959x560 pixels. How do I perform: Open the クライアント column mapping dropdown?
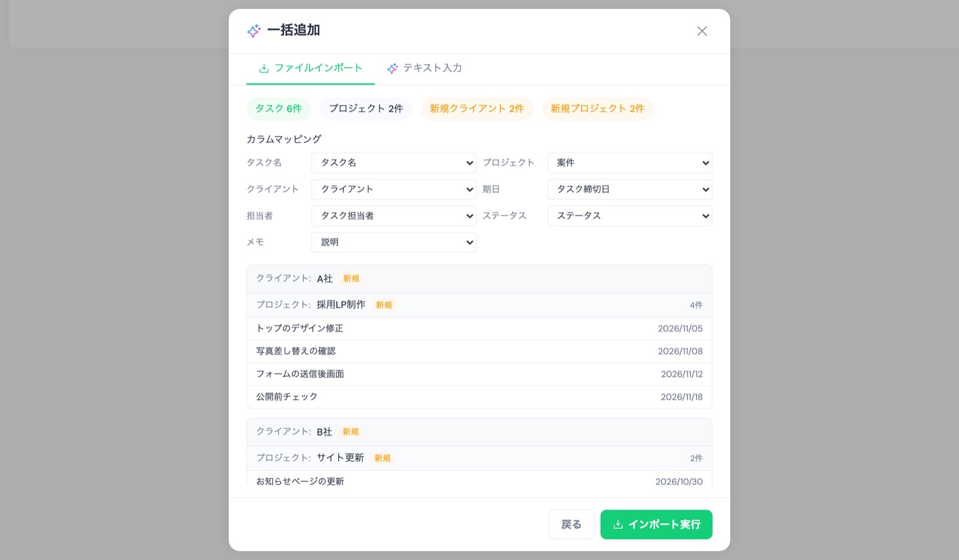pyautogui.click(x=394, y=189)
